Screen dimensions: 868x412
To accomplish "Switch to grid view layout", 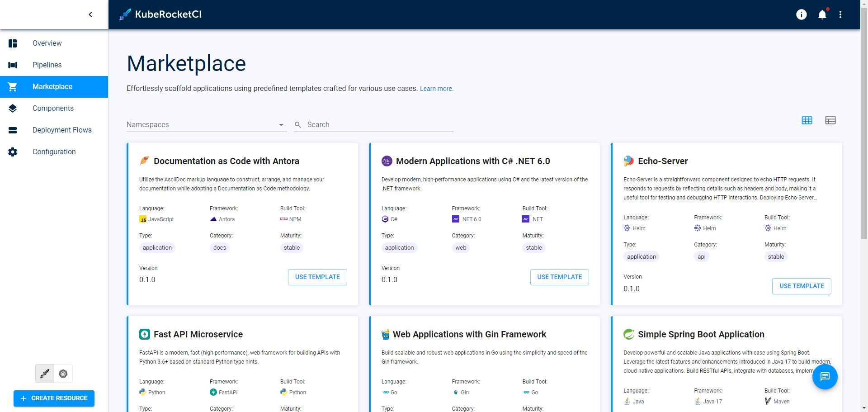I will (x=807, y=120).
